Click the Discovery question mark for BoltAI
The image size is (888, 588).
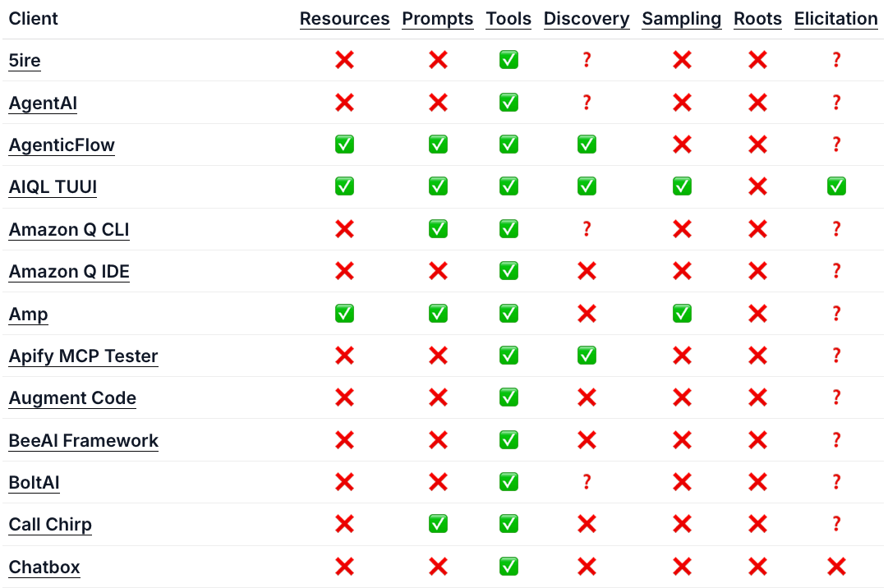click(587, 481)
